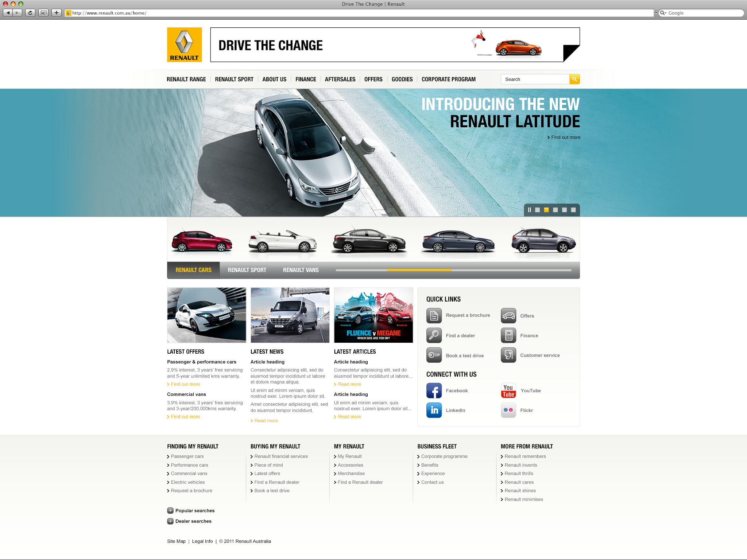Expand the Popular searches section
The height and width of the screenshot is (560, 747).
coord(170,510)
